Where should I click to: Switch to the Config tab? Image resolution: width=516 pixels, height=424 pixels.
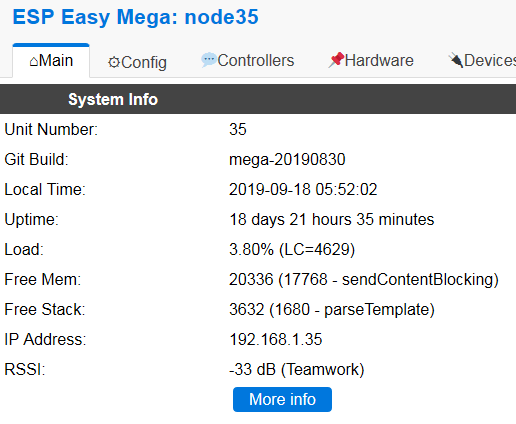tap(137, 62)
